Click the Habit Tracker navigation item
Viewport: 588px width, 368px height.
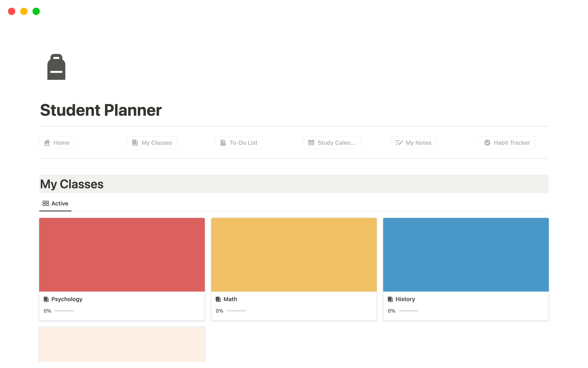coord(507,143)
